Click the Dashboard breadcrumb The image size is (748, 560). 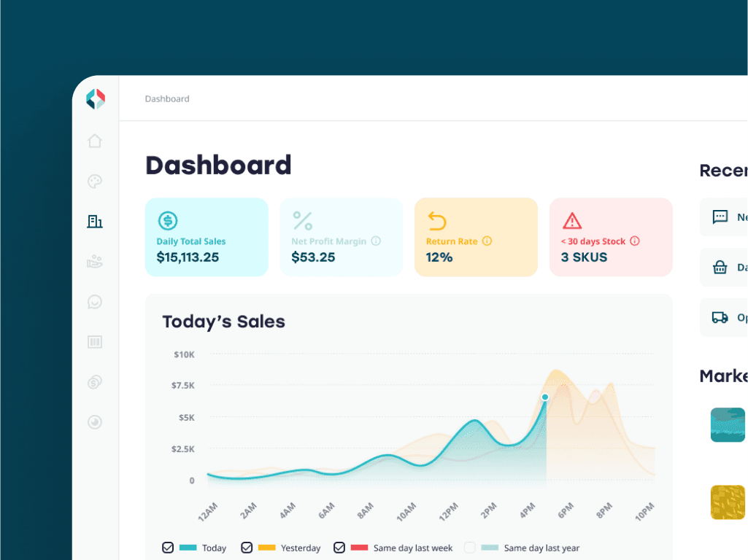point(167,99)
